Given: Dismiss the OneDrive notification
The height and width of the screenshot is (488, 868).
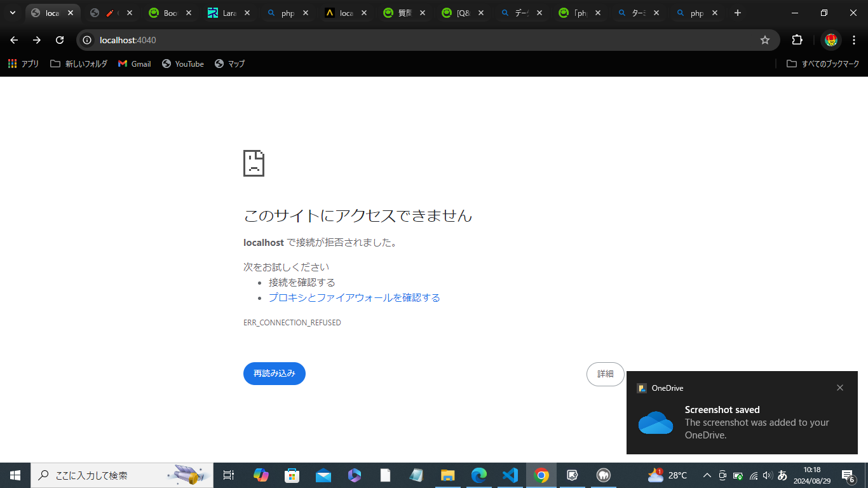Looking at the screenshot, I should pyautogui.click(x=840, y=388).
